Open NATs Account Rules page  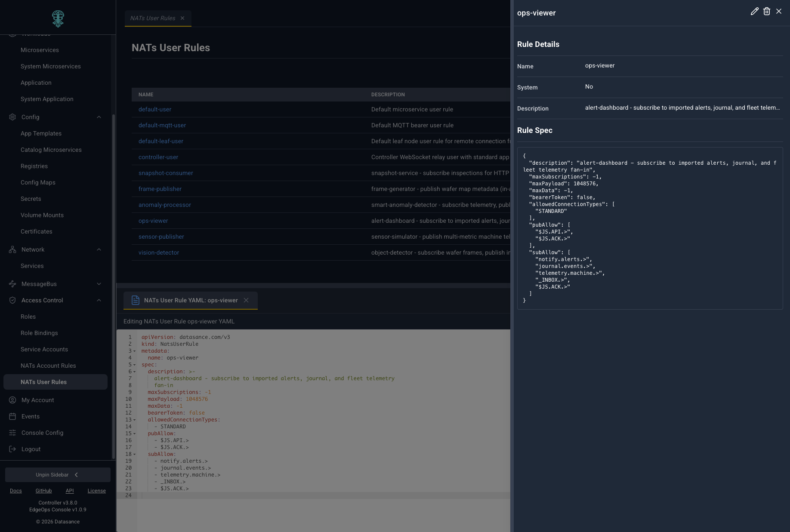[x=48, y=366]
